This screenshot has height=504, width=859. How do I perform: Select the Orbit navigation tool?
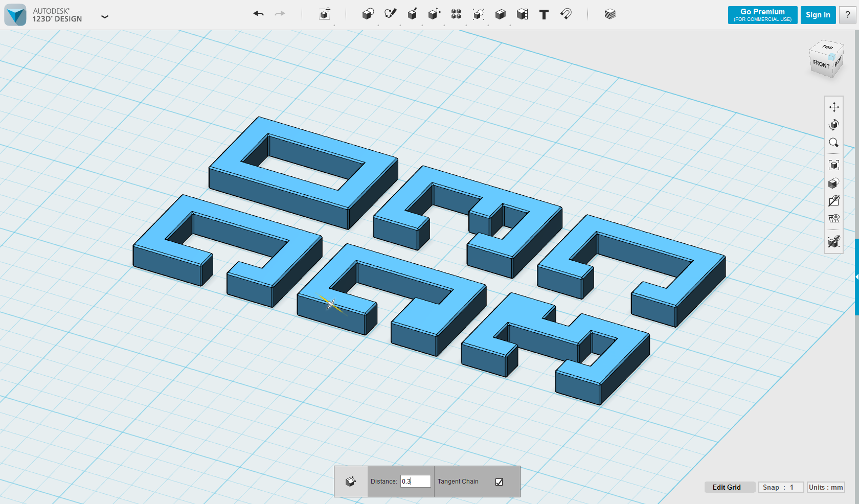(834, 125)
